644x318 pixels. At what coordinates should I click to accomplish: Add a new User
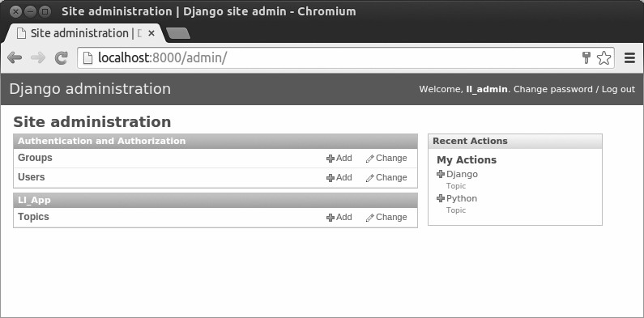339,178
